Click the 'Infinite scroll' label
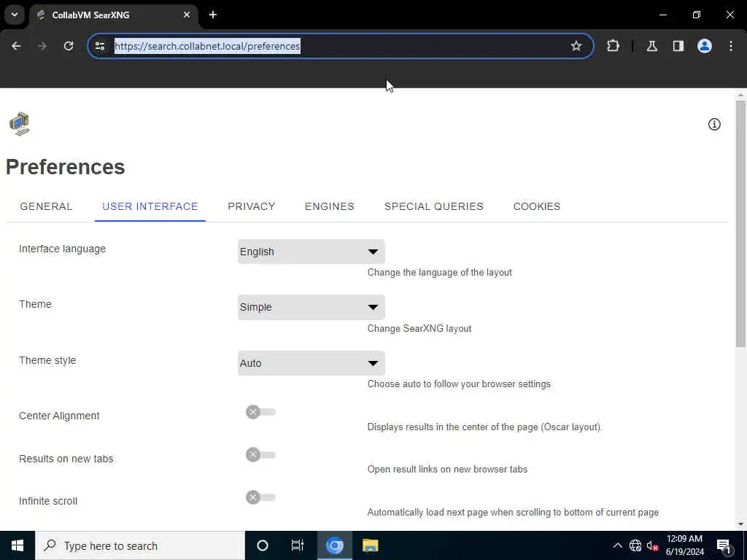 (x=48, y=501)
